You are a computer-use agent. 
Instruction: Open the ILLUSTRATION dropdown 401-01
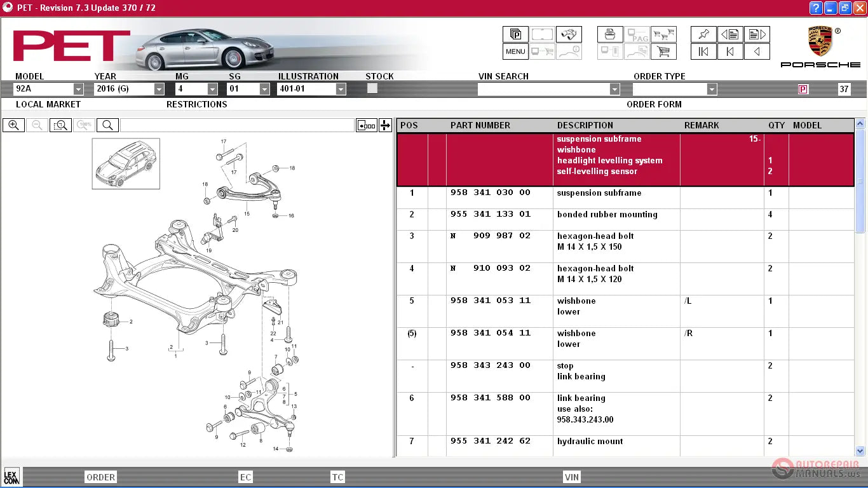[341, 90]
